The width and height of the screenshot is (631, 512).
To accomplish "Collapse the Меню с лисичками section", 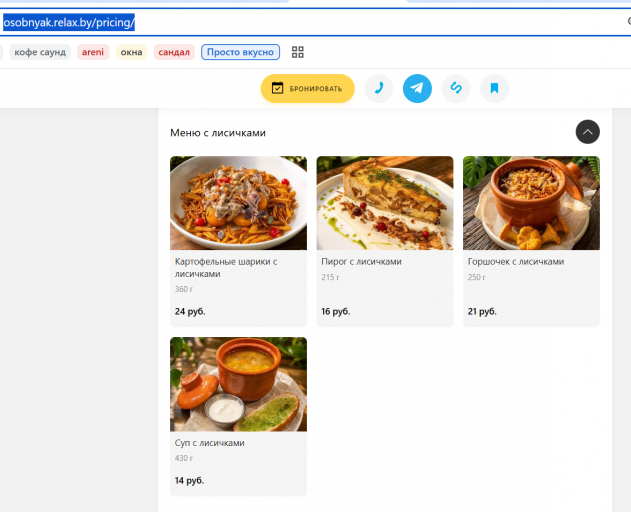I will point(588,132).
